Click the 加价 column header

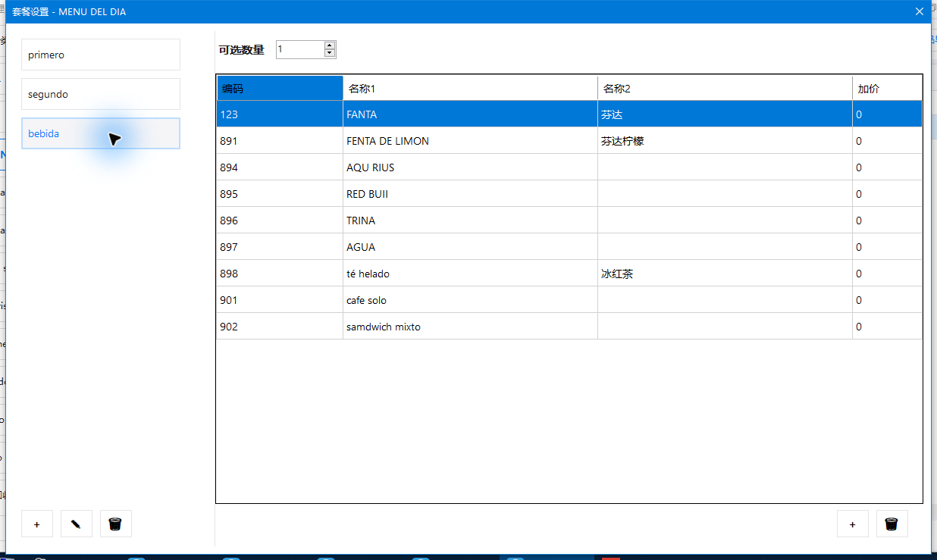click(887, 88)
